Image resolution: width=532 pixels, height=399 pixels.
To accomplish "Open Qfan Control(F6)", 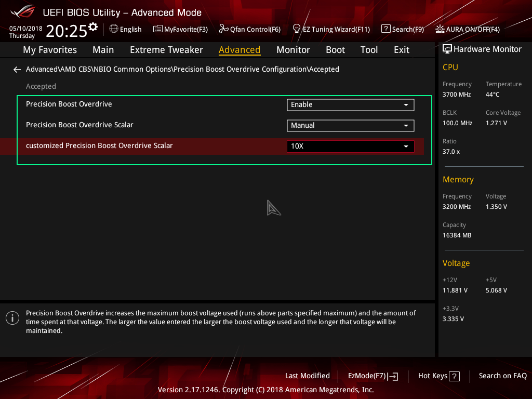I will 250,29.
